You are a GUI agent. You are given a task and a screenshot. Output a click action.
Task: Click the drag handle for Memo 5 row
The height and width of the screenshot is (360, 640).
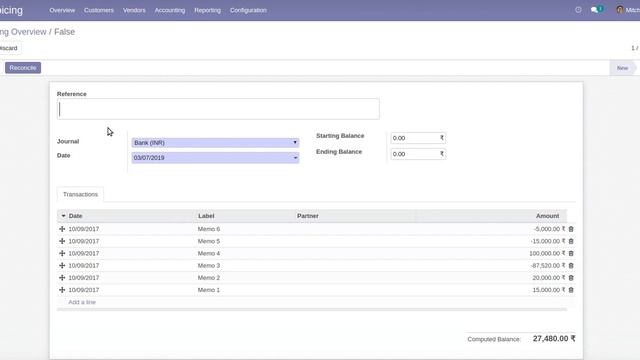click(x=62, y=241)
